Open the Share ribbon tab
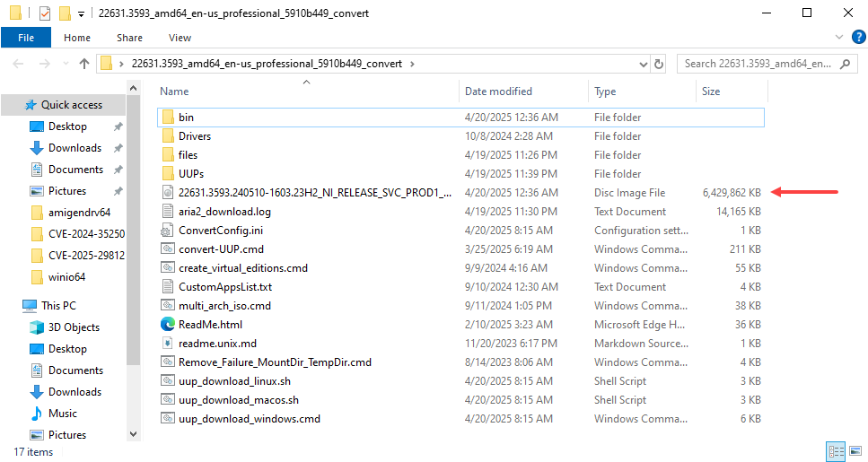 click(129, 38)
